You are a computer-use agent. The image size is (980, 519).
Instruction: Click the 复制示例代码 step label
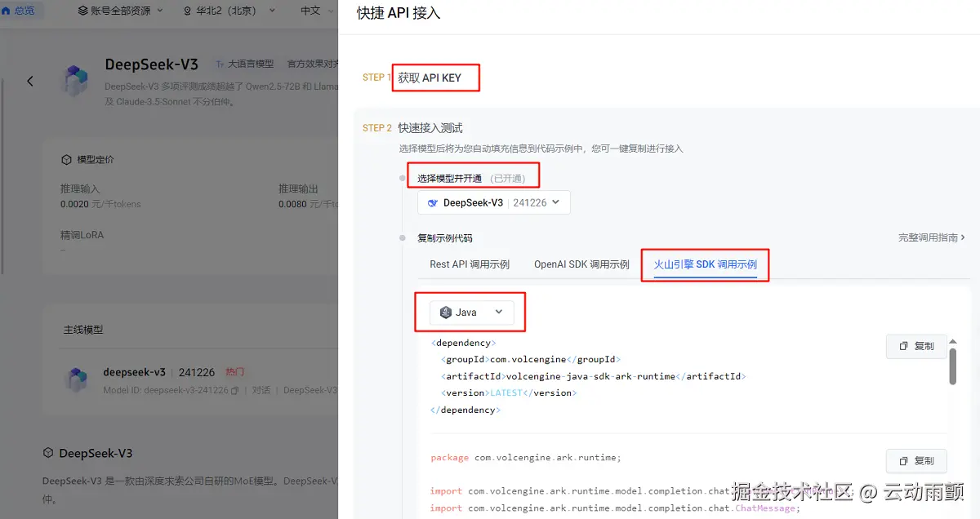pyautogui.click(x=445, y=238)
